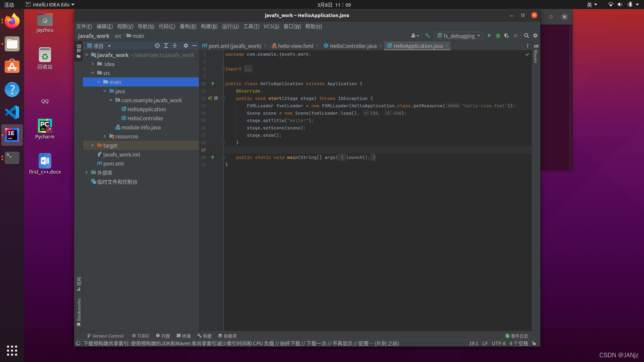Screen dimensions: 644x362
Task: Collapse the java folder node
Action: (x=105, y=91)
